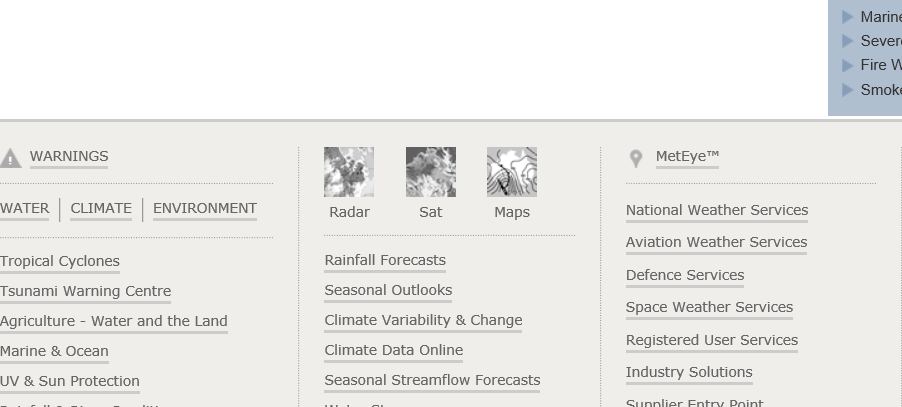Visit Tsunami Warning Centre link
The width and height of the screenshot is (902, 407).
point(85,292)
